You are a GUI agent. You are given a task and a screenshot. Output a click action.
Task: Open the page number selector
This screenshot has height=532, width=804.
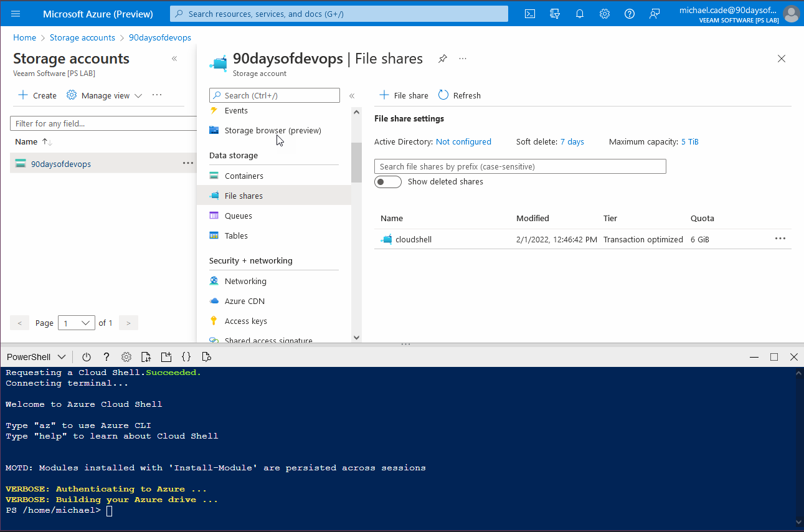pyautogui.click(x=76, y=323)
